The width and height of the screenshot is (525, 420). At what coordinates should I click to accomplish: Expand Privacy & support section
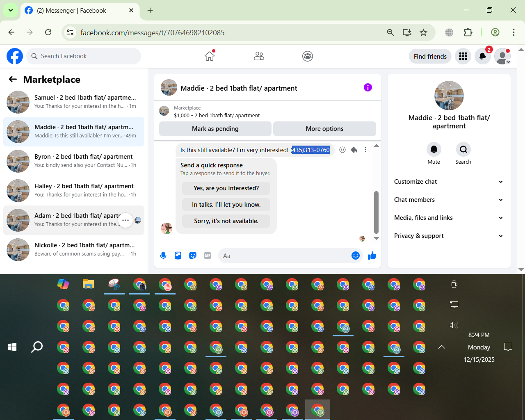tap(449, 236)
